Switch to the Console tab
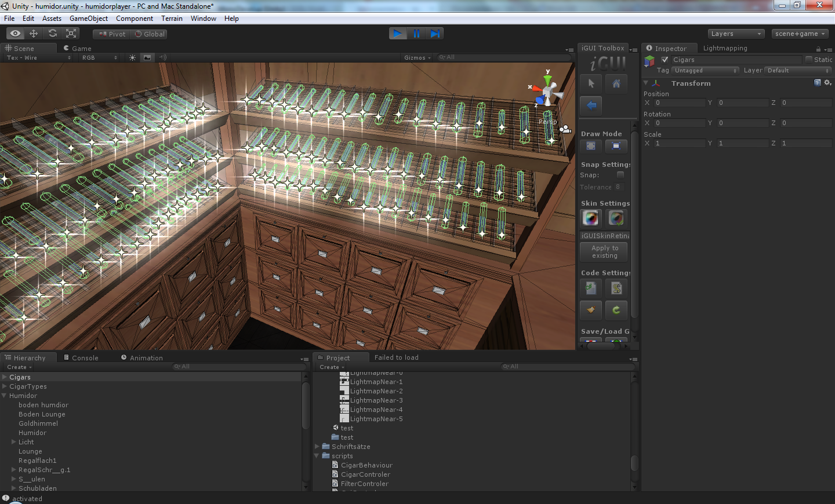835x504 pixels. point(81,358)
